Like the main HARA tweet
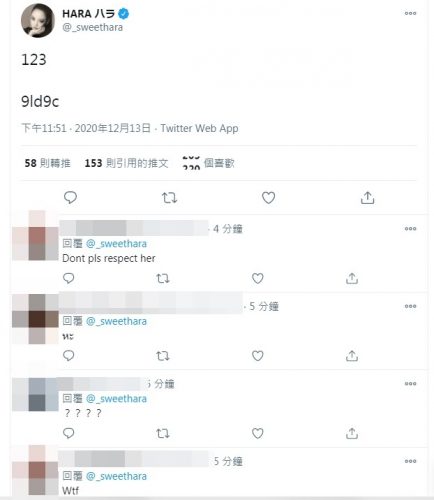The image size is (434, 500). (268, 198)
